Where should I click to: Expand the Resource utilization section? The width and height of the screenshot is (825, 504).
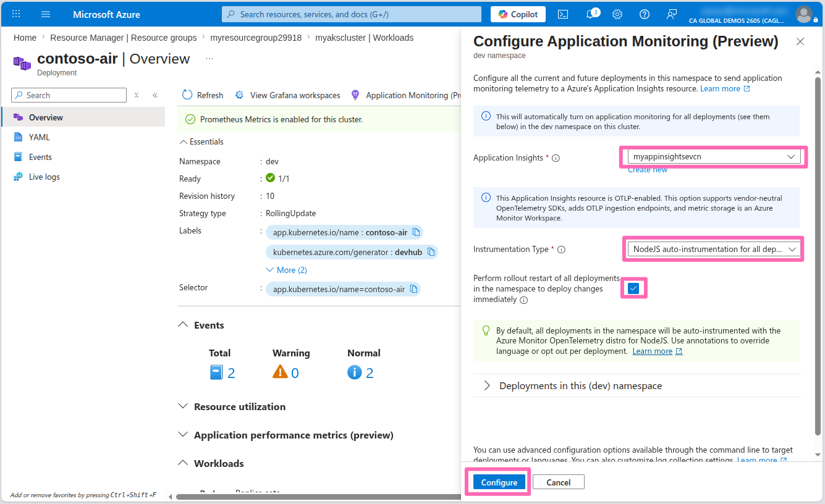point(232,406)
